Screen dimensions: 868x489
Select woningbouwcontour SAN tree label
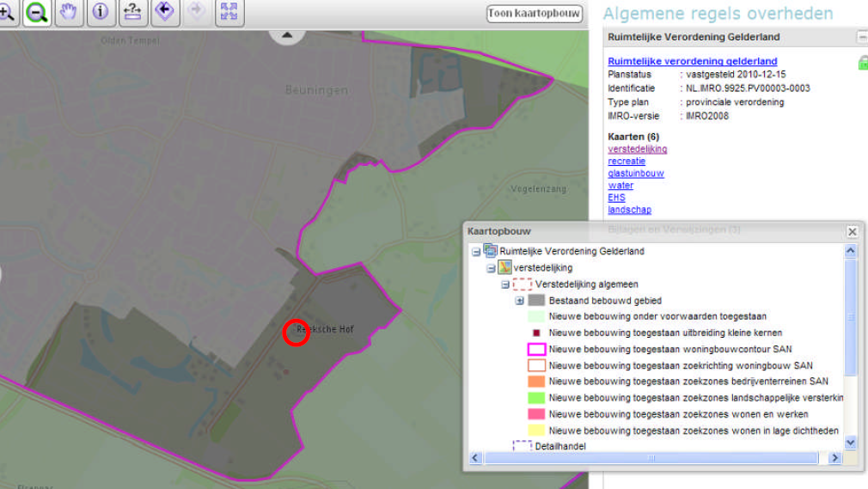pyautogui.click(x=669, y=349)
